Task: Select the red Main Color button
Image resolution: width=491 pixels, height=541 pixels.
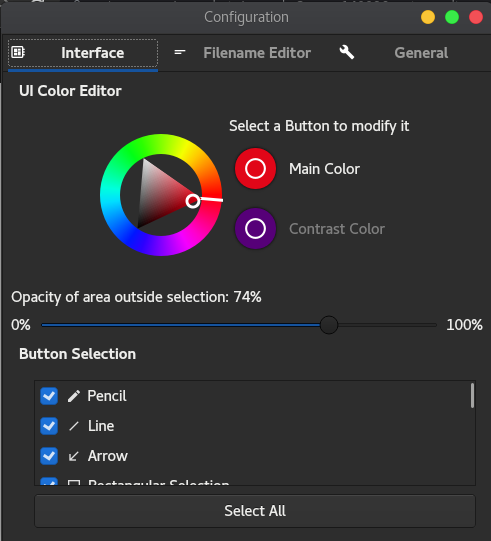Action: click(255, 169)
